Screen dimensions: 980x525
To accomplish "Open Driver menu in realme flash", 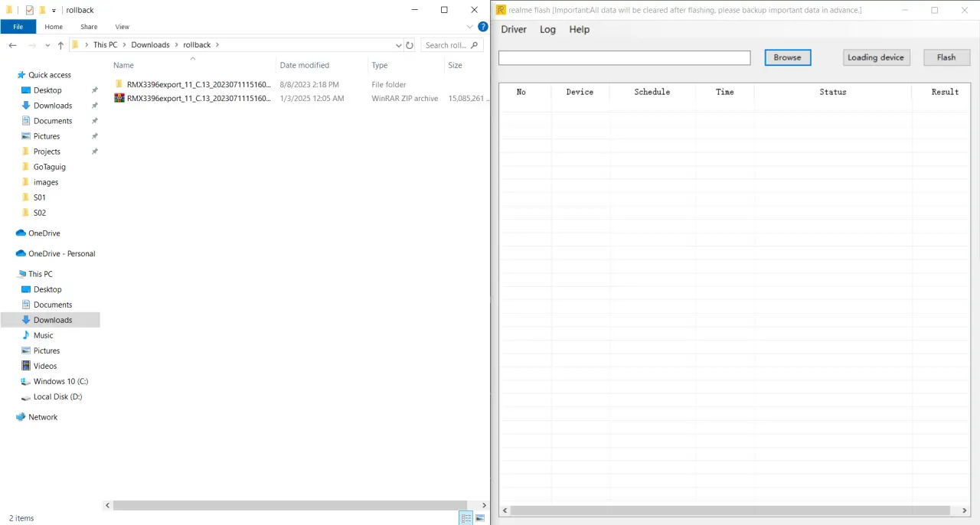I will [x=514, y=29].
